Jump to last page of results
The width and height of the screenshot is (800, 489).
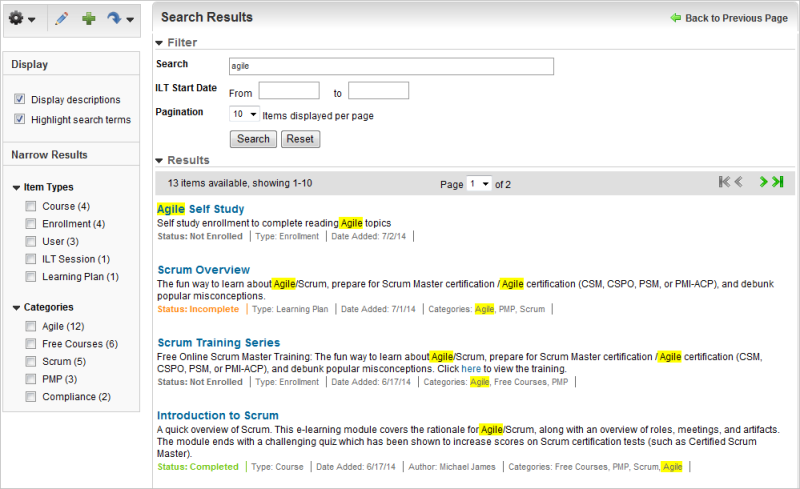(778, 182)
